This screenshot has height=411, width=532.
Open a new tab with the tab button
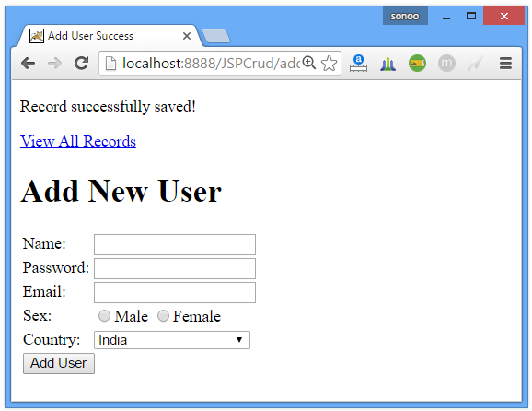pos(216,36)
